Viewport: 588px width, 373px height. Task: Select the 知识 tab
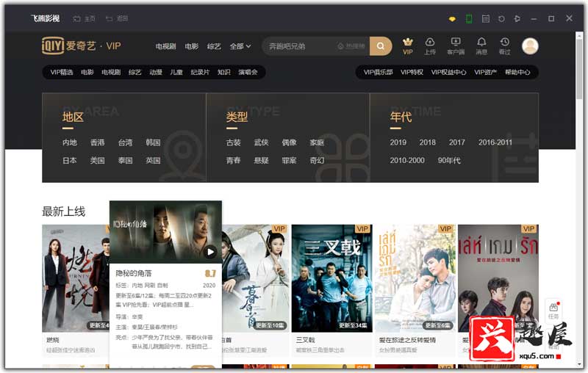[x=224, y=72]
